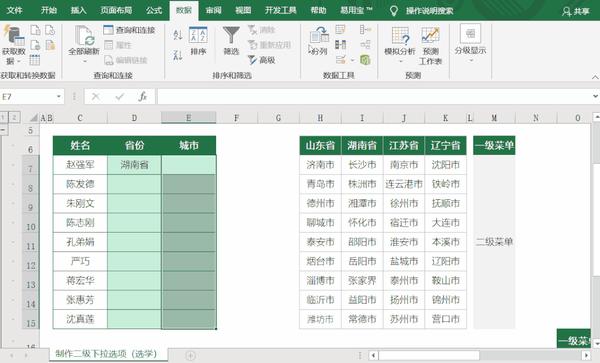Viewport: 600px width, 363px height.
Task: Add a new sheet with plus icon
Action: [x=190, y=355]
